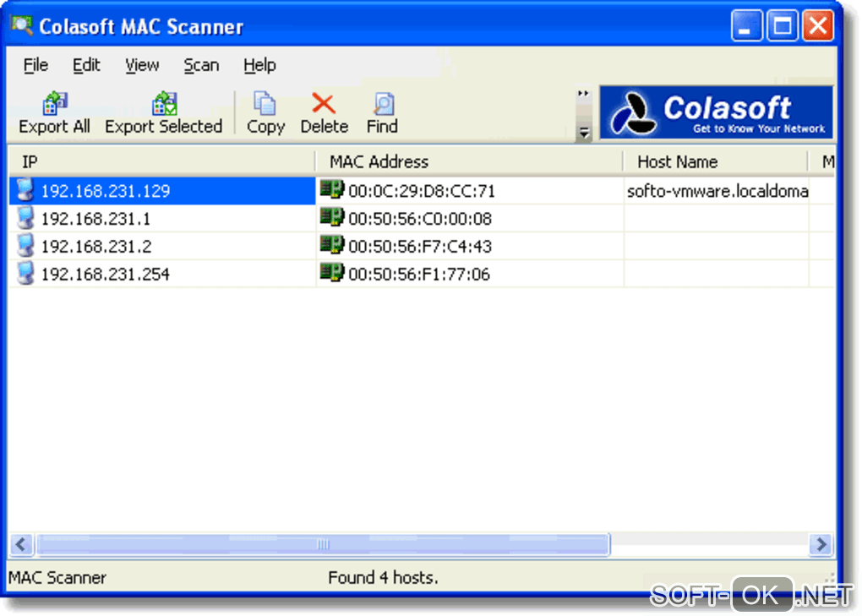Click the Export Selected toolbar icon
The height and width of the screenshot is (616, 862).
click(165, 103)
